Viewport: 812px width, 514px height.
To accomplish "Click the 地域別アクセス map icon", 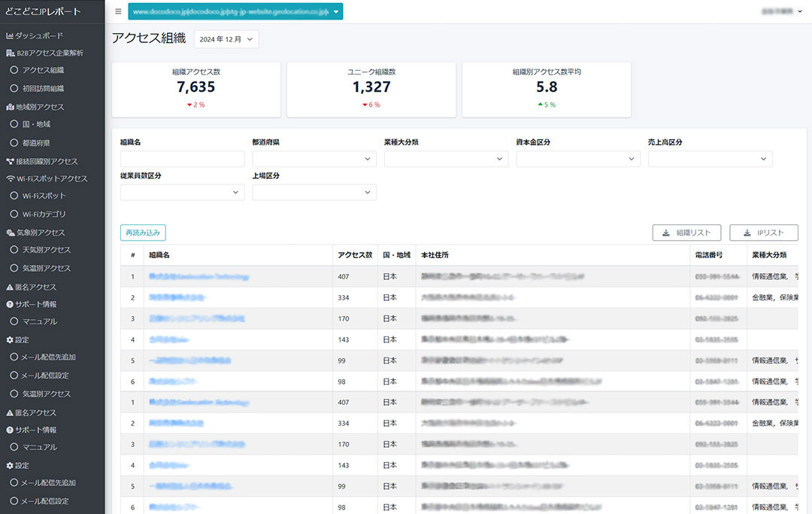I will tap(10, 108).
